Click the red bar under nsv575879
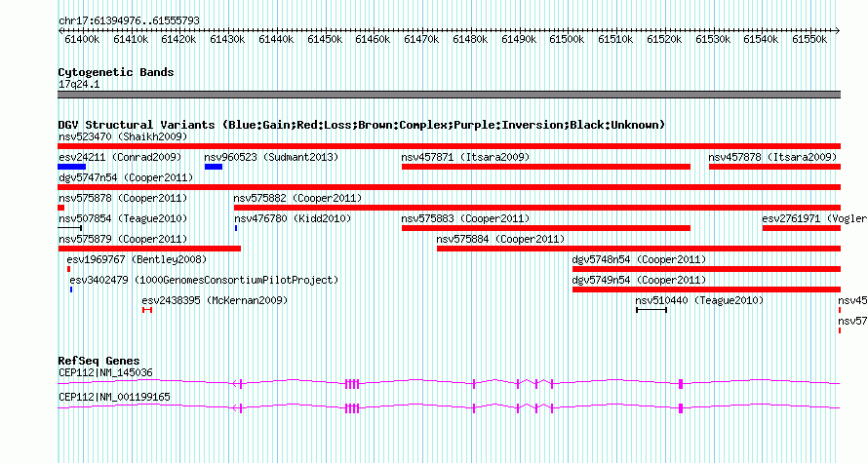 click(149, 249)
